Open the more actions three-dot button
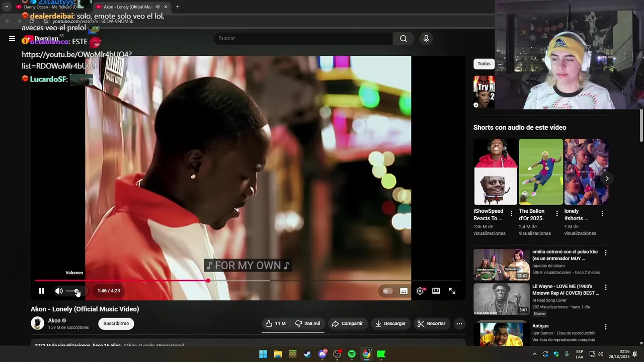 click(x=459, y=323)
